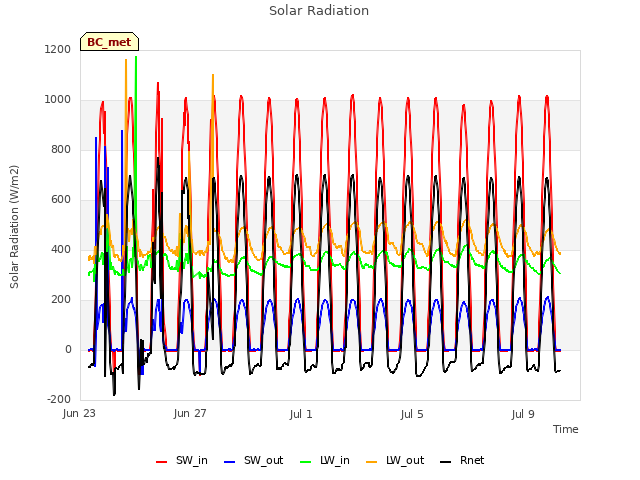Click the -200 y-axis tick label
Image resolution: width=640 pixels, height=480 pixels.
point(59,399)
